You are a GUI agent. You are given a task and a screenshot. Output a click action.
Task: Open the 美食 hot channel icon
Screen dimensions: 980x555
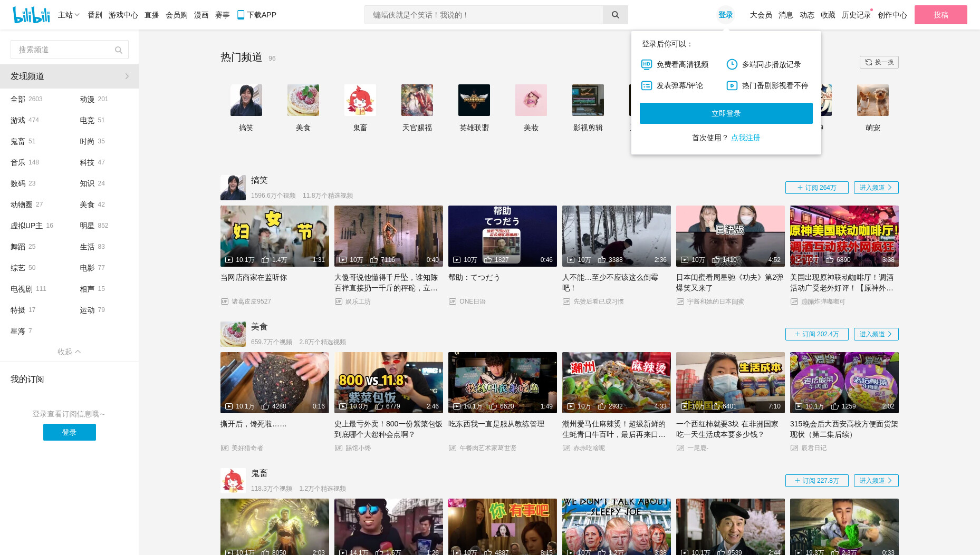click(x=303, y=100)
